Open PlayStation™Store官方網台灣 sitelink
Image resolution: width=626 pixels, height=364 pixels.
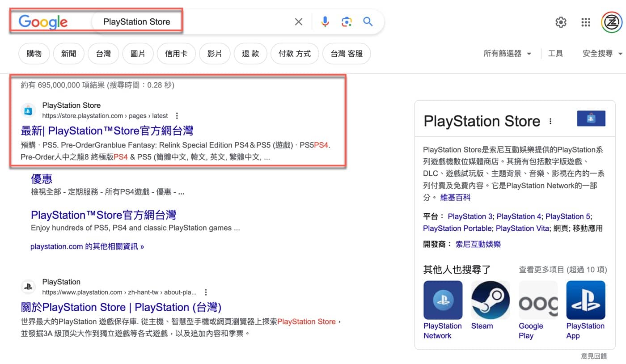[x=103, y=215]
